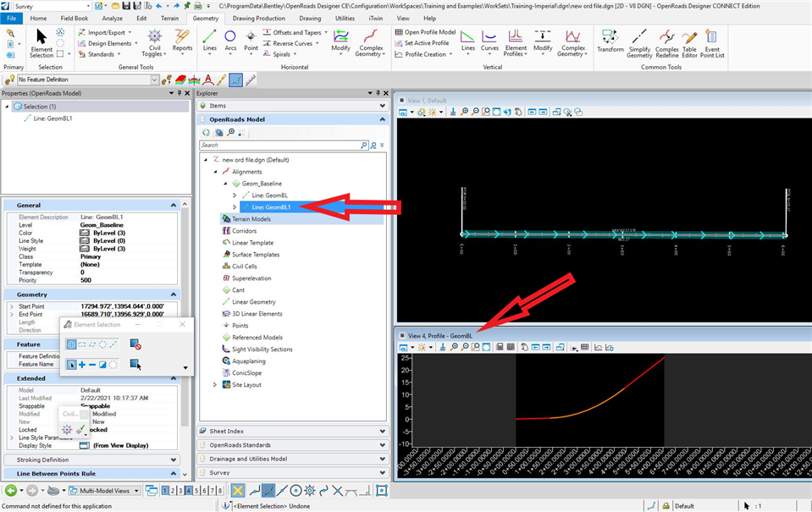Launch the Transform tool
The width and height of the screenshot is (812, 512).
tap(610, 41)
